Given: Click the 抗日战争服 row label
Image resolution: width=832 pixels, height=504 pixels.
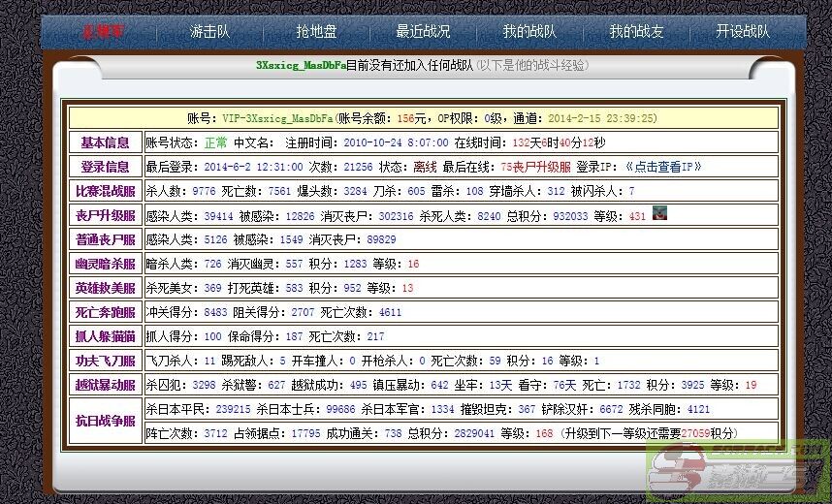Looking at the screenshot, I should (105, 421).
